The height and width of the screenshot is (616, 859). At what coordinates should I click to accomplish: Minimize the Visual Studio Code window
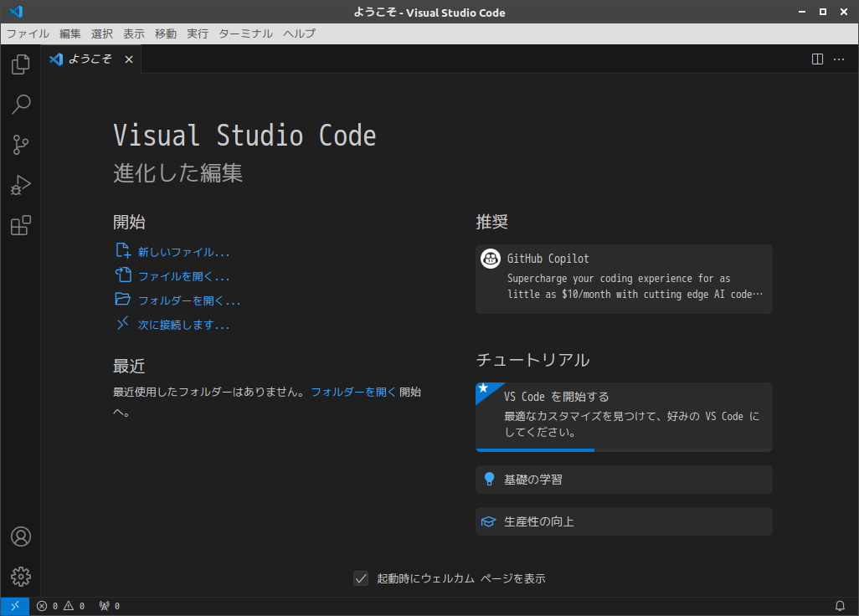coord(802,12)
